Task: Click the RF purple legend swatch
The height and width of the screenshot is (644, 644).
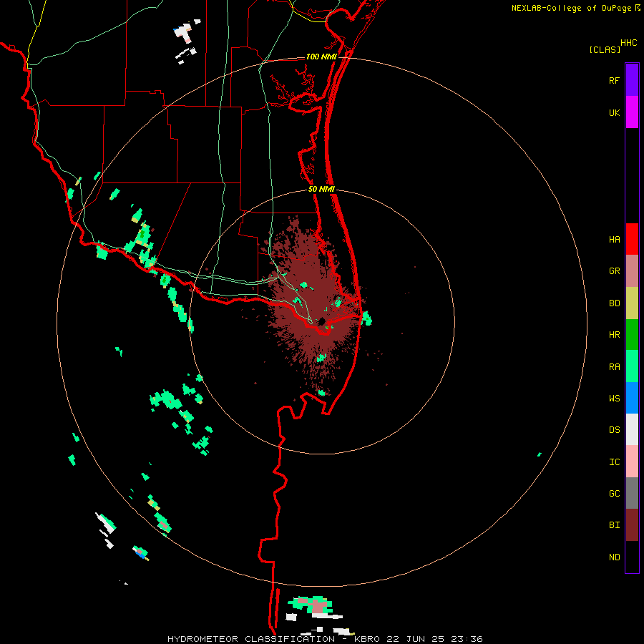Action: [x=632, y=80]
